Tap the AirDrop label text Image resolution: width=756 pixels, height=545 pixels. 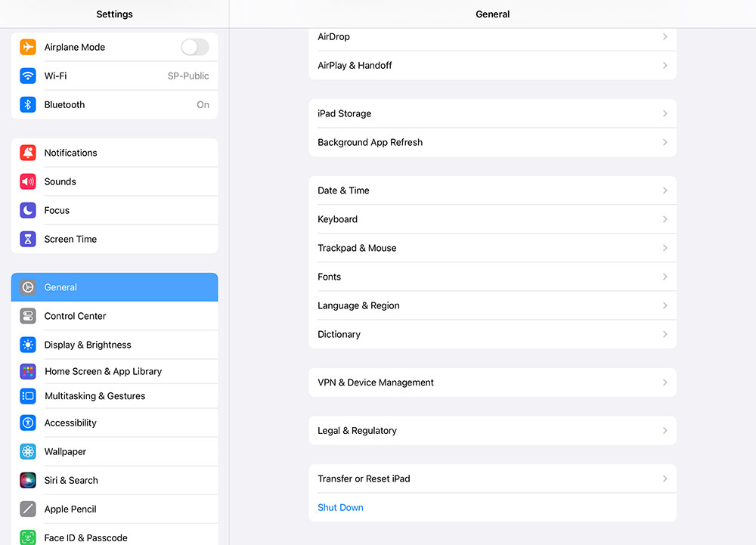coord(333,36)
